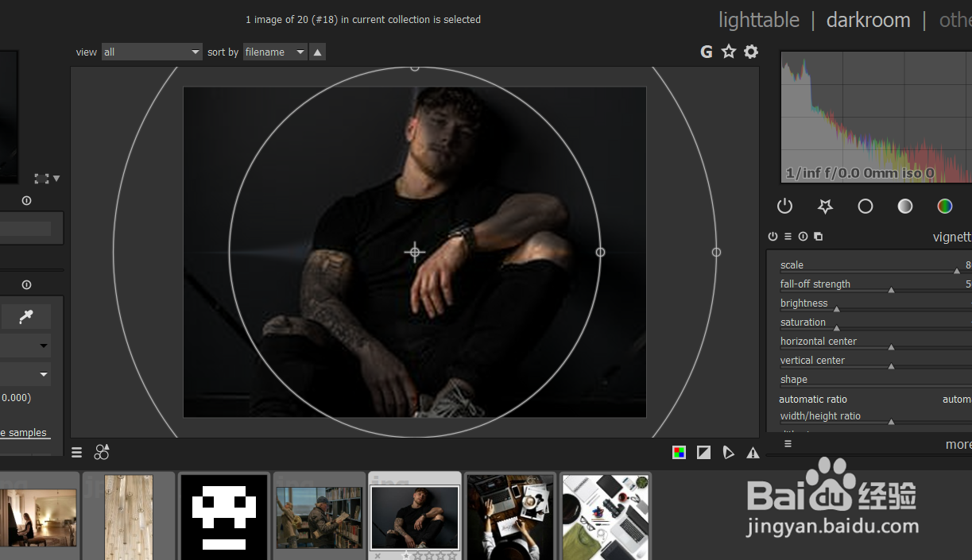Open the sort by 'filename' dropdown

point(275,52)
